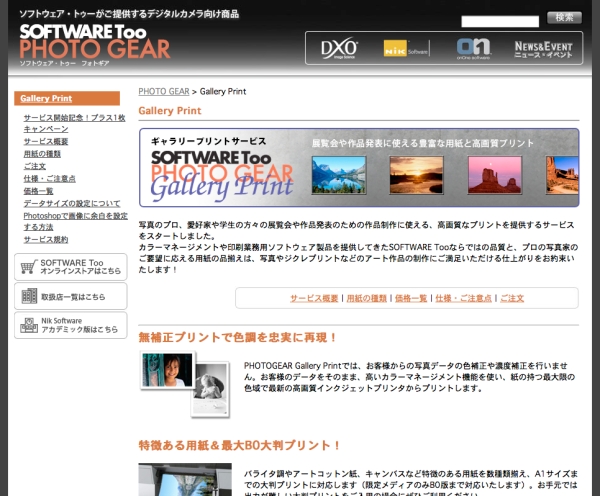Click the SOFTWARE Too PHOTO GEAR logo
Image resolution: width=600 pixels, height=496 pixels.
tap(95, 42)
